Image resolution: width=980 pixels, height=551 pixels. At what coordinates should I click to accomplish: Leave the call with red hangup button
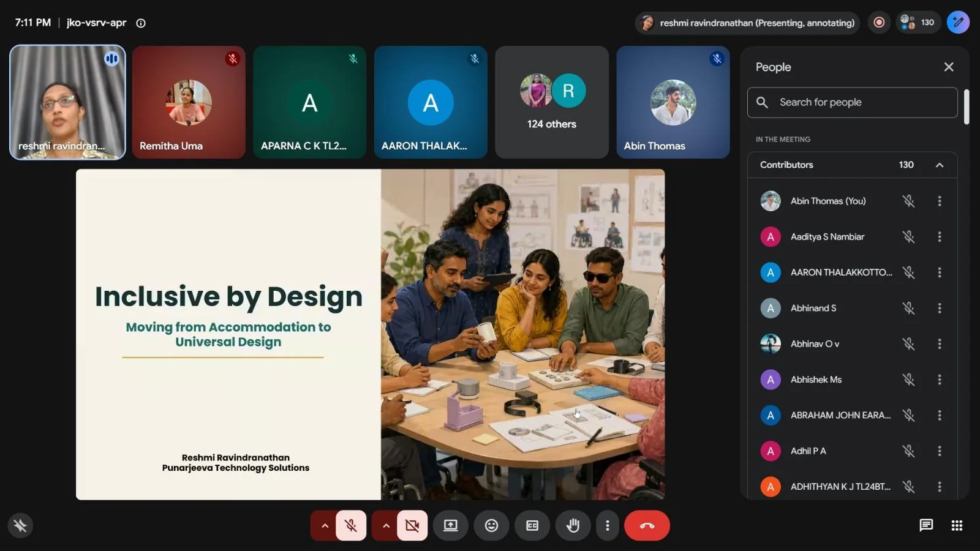coord(647,525)
